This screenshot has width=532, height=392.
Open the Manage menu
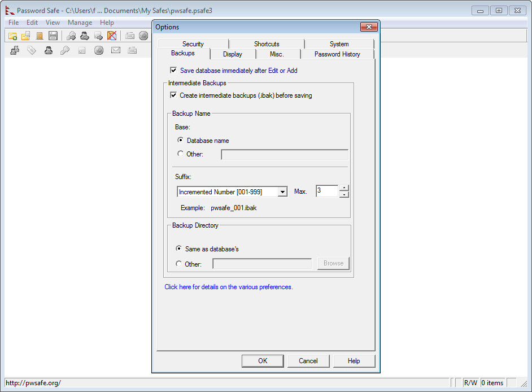click(x=80, y=23)
